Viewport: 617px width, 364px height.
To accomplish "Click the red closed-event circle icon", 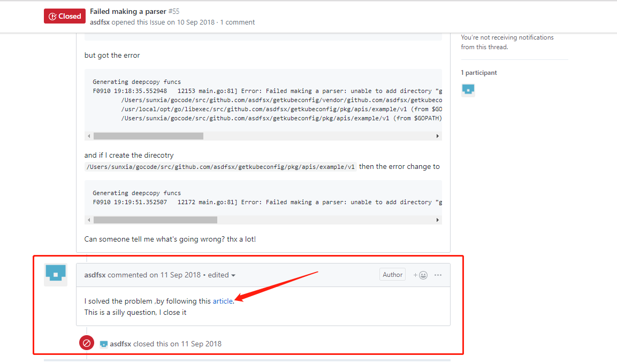I will (x=87, y=343).
